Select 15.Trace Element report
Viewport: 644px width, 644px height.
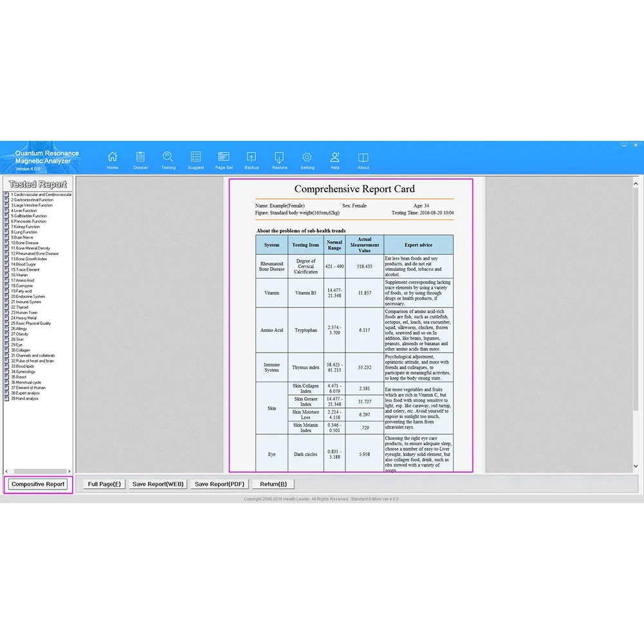coord(25,270)
